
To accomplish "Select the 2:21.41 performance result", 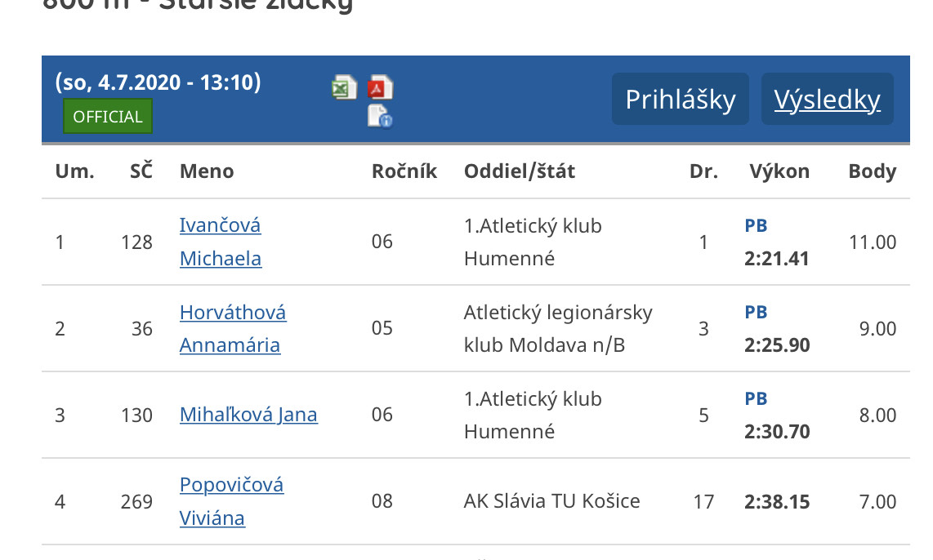I will pos(776,259).
